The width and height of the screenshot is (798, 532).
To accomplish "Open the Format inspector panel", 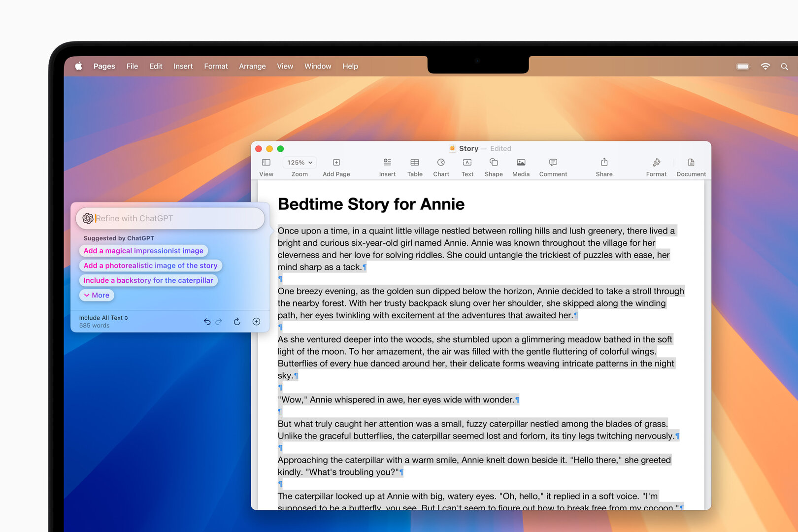I will coord(656,166).
